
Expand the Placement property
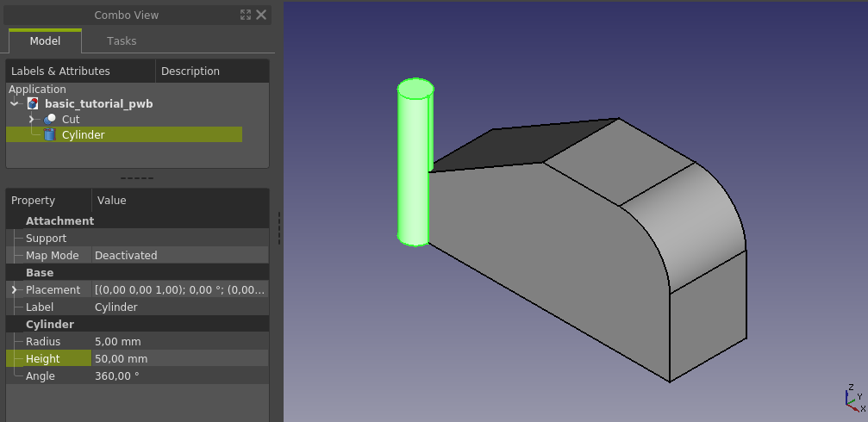point(15,290)
